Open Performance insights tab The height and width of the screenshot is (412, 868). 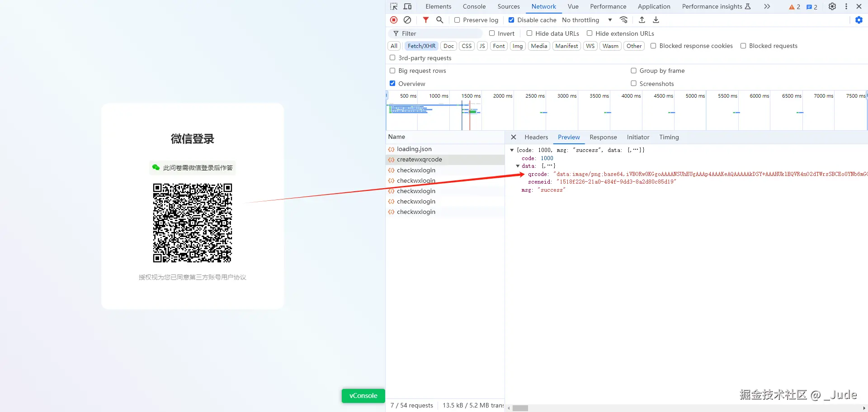point(716,6)
